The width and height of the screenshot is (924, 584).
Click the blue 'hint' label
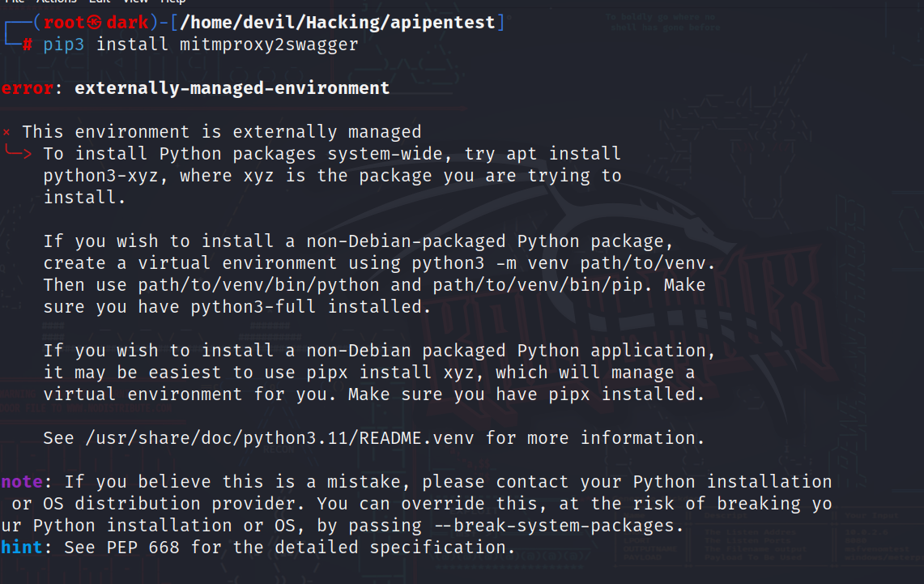[22, 548]
